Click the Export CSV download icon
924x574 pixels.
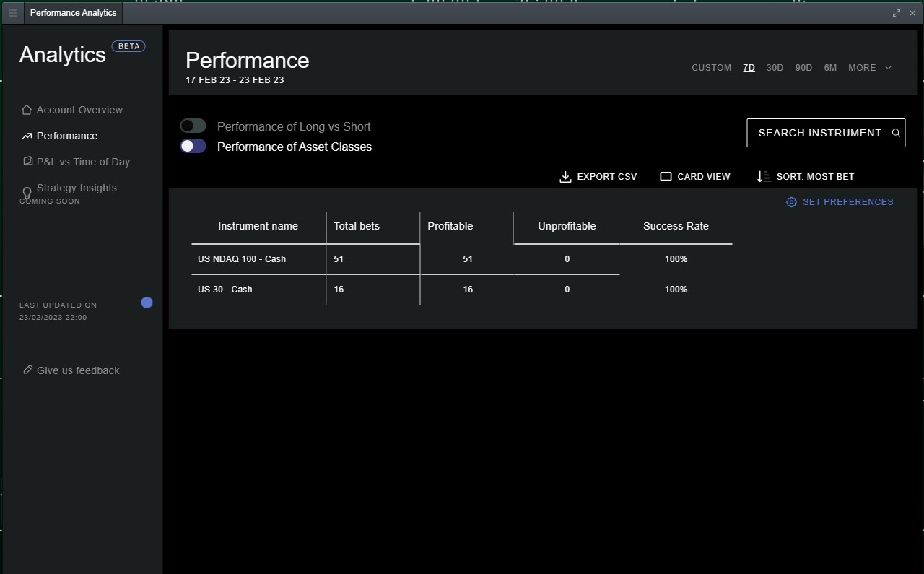click(x=565, y=177)
